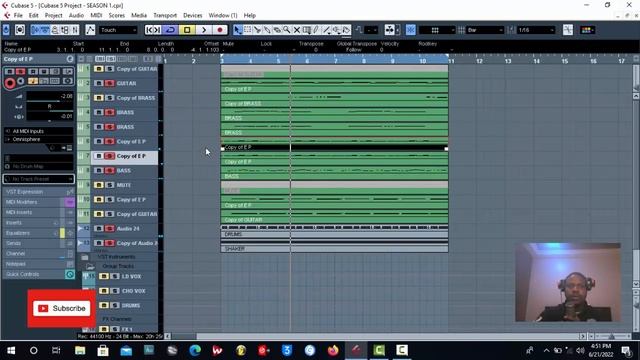Select the Time Warp tool
The image size is (640, 360).
pyautogui.click(x=307, y=30)
